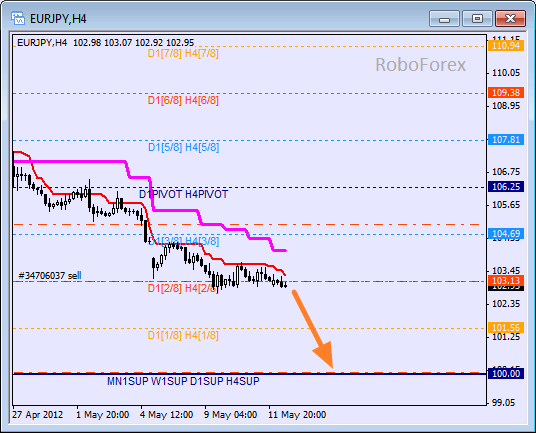
Task: Click the 101.56 orange price tag
Action: 506,328
